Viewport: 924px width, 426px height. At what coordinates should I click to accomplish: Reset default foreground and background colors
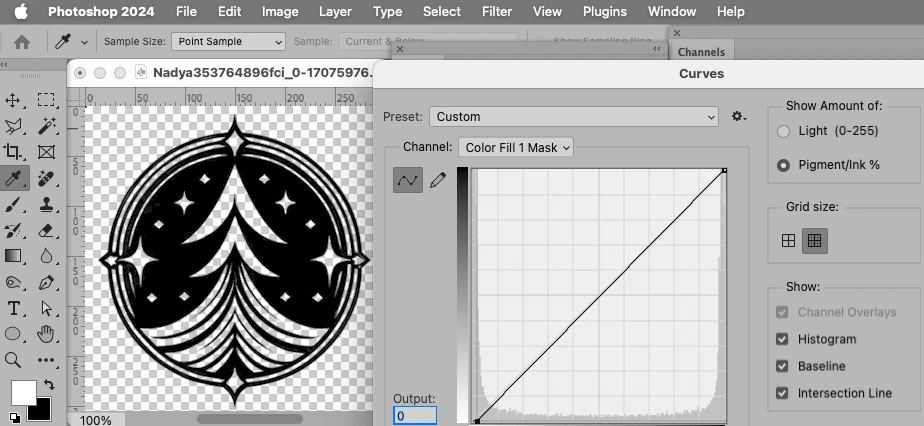pyautogui.click(x=14, y=418)
